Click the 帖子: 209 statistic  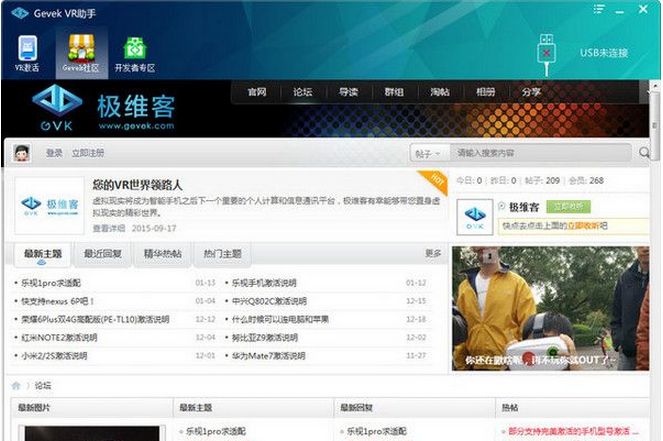point(542,181)
